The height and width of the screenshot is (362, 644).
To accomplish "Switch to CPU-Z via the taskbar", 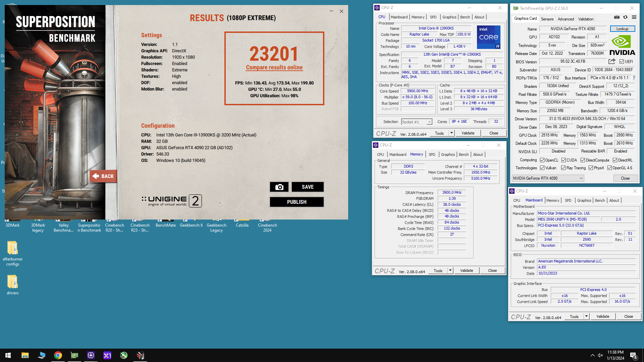I will pos(91,355).
